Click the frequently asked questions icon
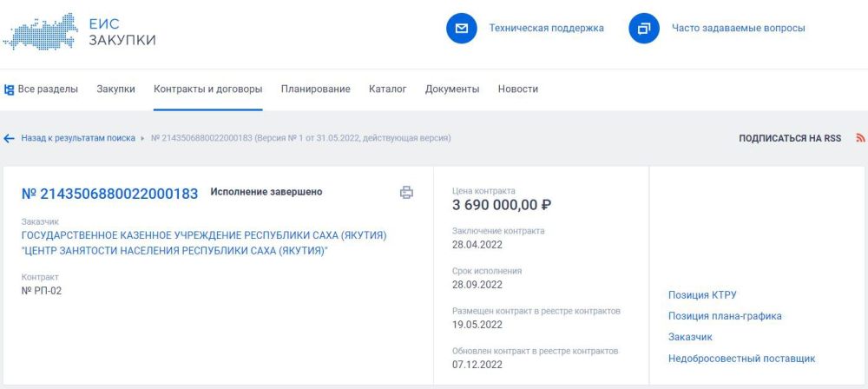The height and width of the screenshot is (389, 868). pyautogui.click(x=644, y=28)
